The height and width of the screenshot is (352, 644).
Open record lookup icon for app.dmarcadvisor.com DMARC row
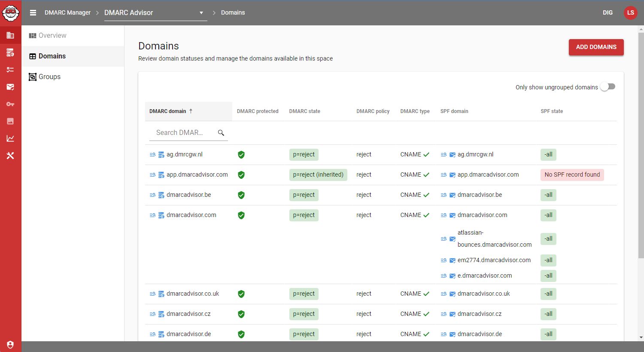pyautogui.click(x=152, y=175)
